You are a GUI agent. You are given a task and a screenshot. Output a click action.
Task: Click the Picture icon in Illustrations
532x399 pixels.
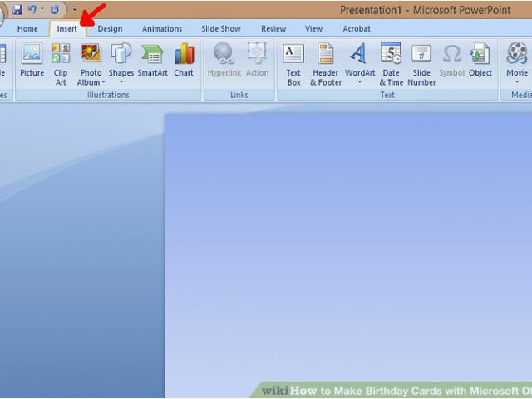(x=32, y=53)
